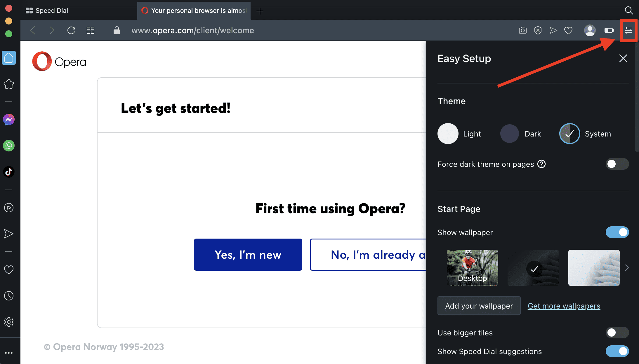
Task: Open the battery saver icon
Action: 609,30
